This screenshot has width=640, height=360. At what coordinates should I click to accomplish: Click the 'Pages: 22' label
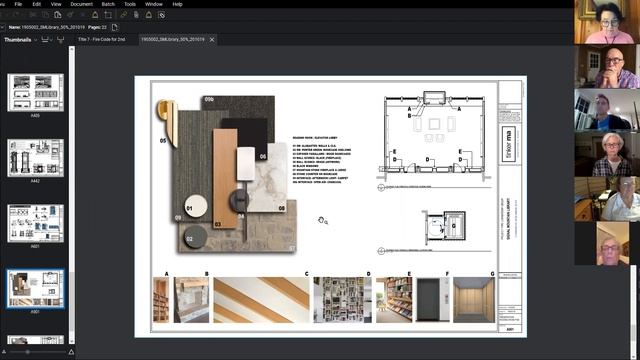97,27
